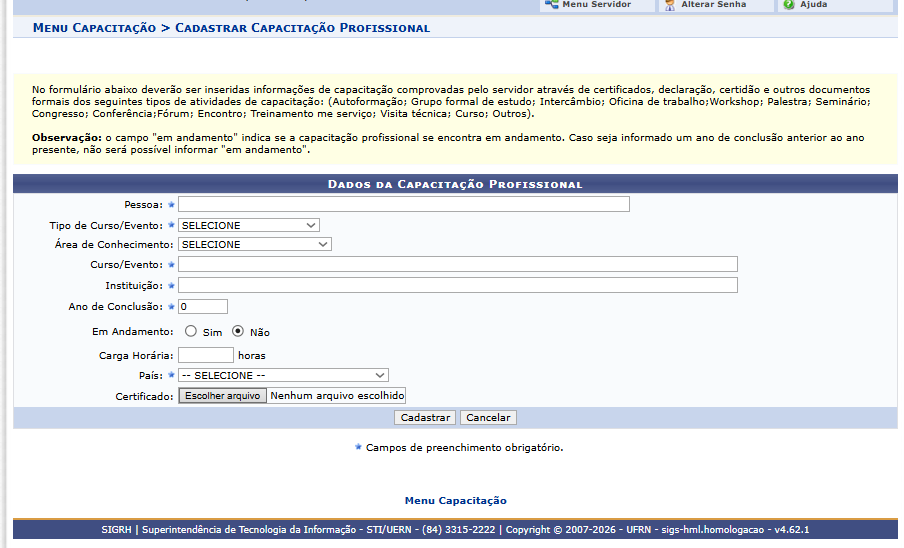The width and height of the screenshot is (904, 548).
Task: Go to Alterar Senha menu item
Action: click(714, 5)
